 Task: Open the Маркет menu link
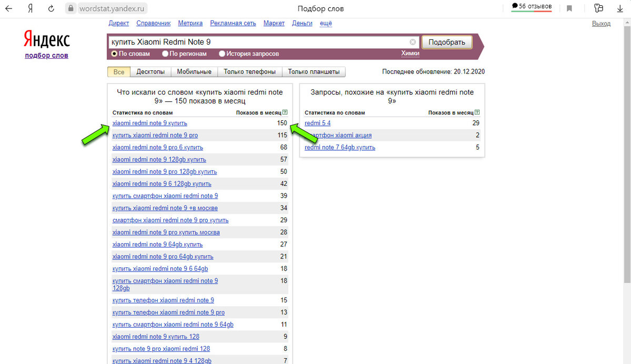(274, 23)
